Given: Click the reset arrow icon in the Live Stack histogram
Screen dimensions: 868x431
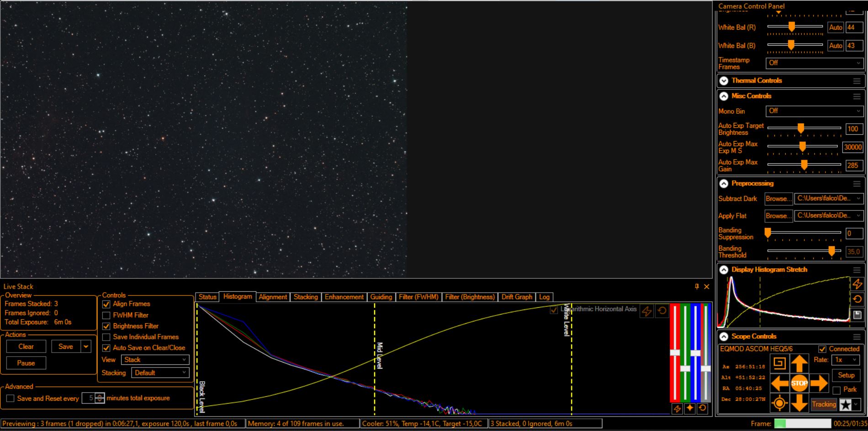Looking at the screenshot, I should point(662,311).
